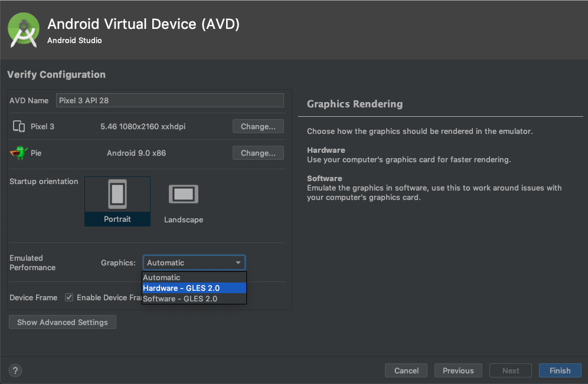Choose Software - GLES 2.0 option
Screen dimensions: 588x384
click(x=180, y=298)
